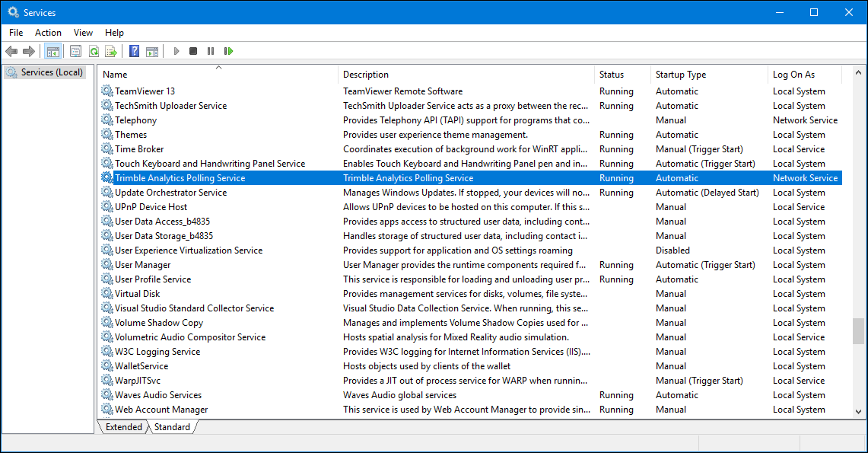Click gear icon beside Themes service

tap(107, 133)
